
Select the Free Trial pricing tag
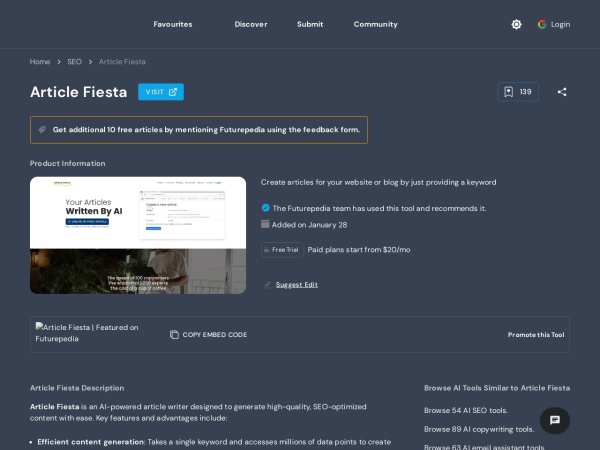click(x=282, y=250)
